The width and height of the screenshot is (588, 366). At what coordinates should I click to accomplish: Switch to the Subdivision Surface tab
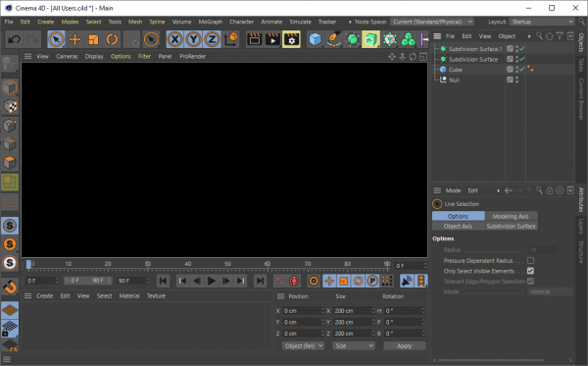511,226
